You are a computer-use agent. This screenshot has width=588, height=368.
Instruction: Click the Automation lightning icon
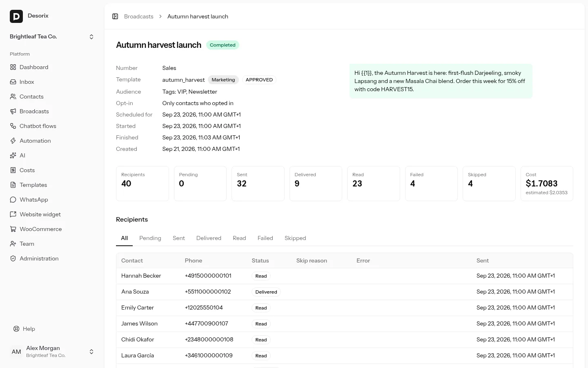pyautogui.click(x=13, y=141)
